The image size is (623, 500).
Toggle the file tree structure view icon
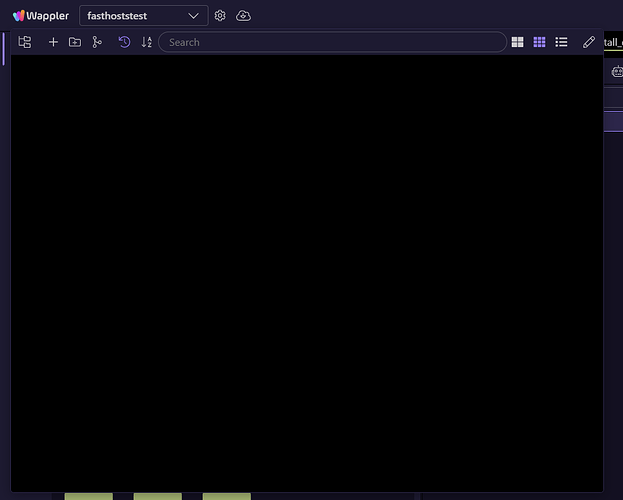25,42
